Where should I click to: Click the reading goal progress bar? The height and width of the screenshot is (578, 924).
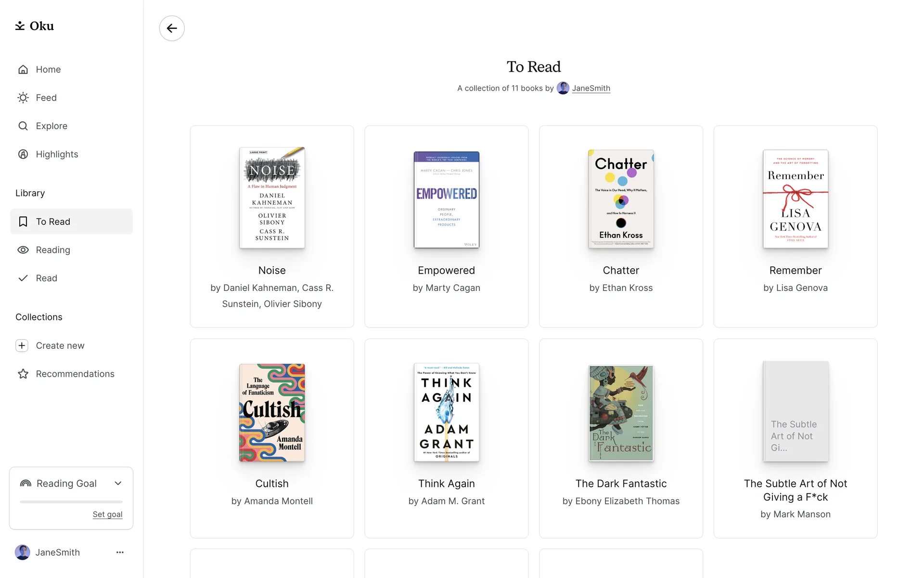point(71,502)
